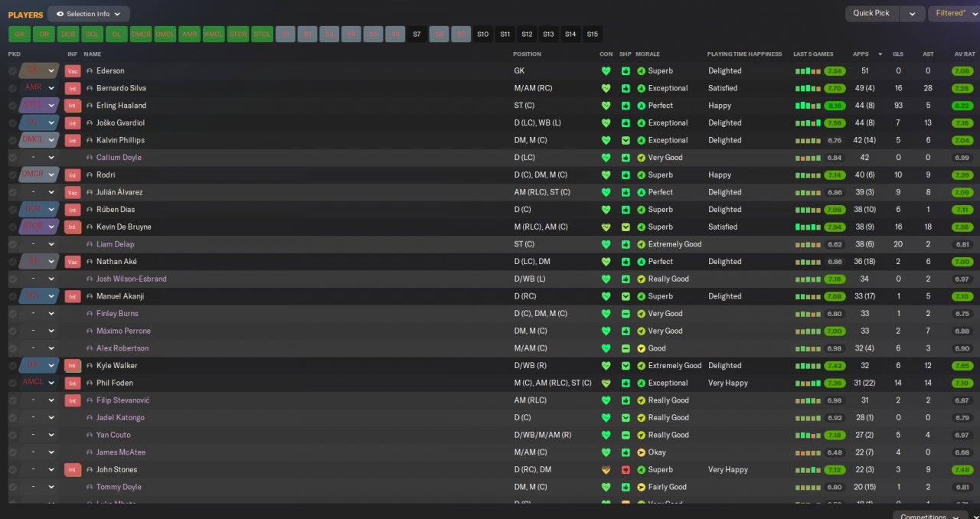Click the person icon beside Erling Haaland
The width and height of the screenshot is (980, 519).
(90, 106)
